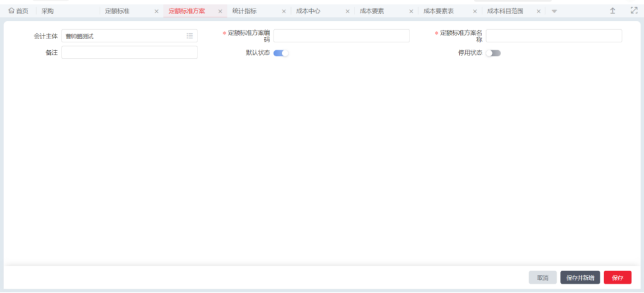Close the 定额标准 tab

157,11
